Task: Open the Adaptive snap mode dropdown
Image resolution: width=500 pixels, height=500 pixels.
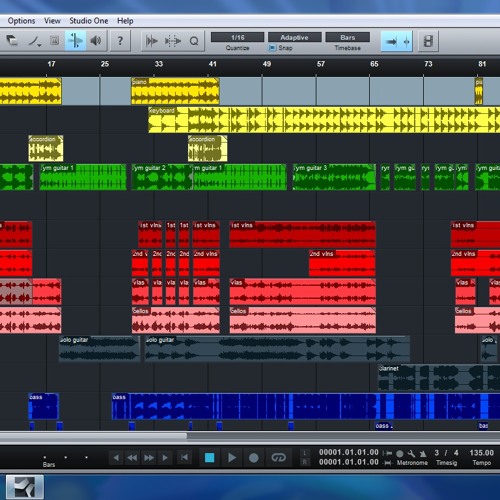Action: click(295, 37)
